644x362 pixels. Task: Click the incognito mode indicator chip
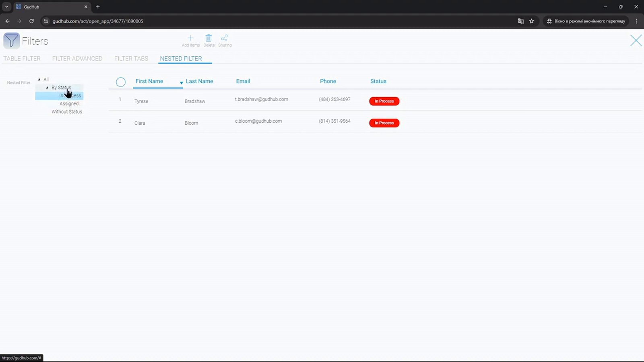tap(586, 21)
